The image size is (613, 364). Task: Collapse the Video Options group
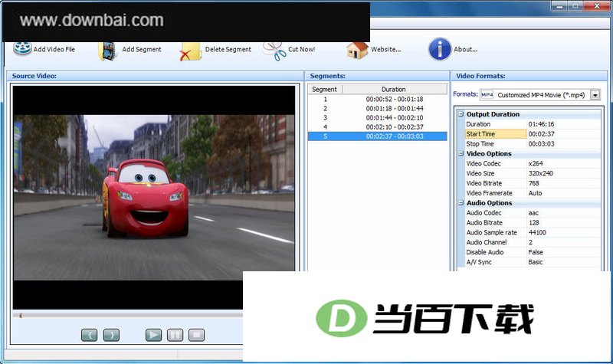tap(461, 154)
